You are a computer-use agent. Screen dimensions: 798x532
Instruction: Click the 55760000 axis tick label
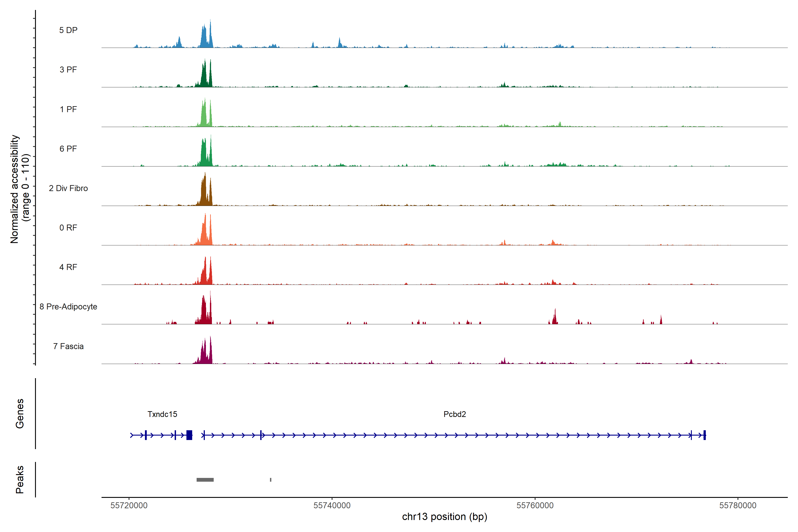[535, 506]
